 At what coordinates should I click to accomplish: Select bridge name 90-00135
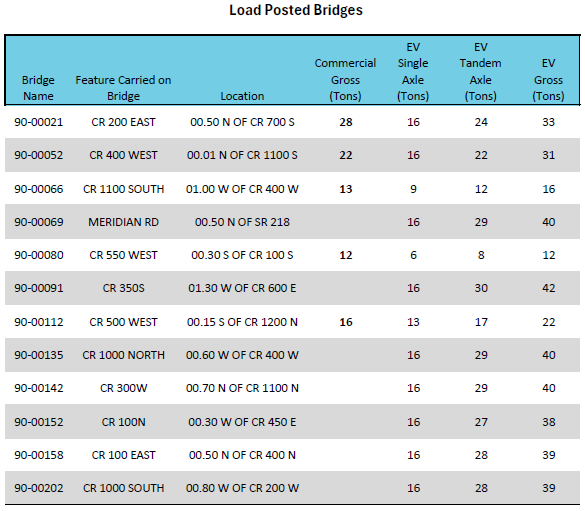point(39,355)
